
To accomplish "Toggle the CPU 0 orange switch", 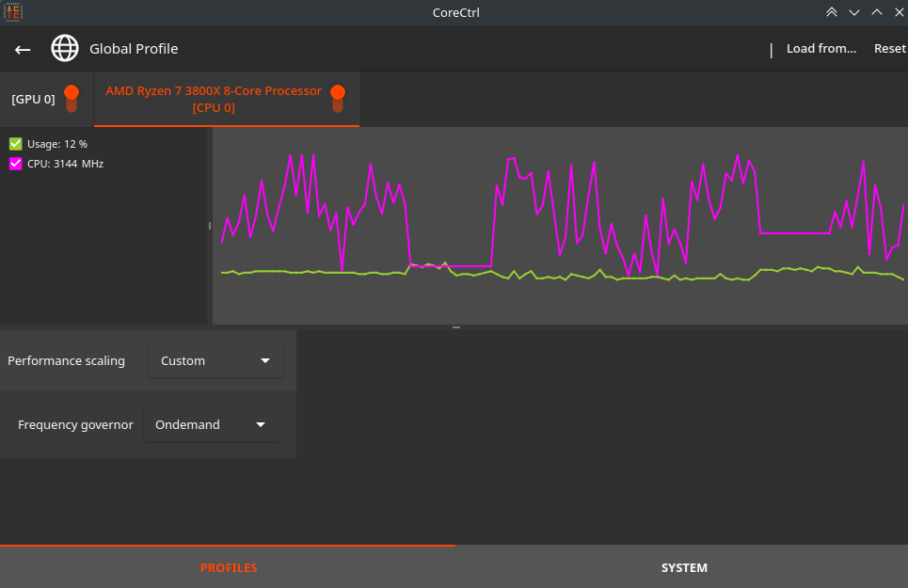I will point(338,99).
